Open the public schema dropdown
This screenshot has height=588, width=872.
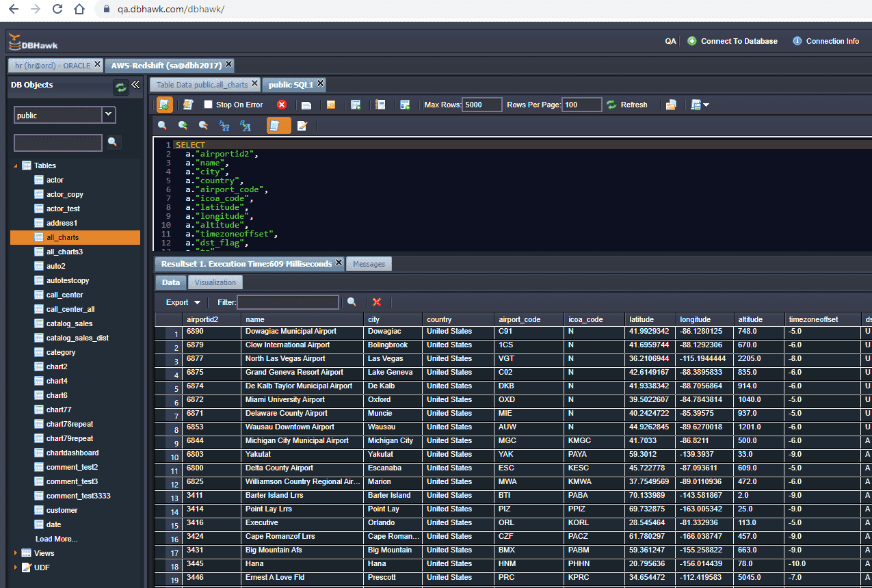point(108,115)
